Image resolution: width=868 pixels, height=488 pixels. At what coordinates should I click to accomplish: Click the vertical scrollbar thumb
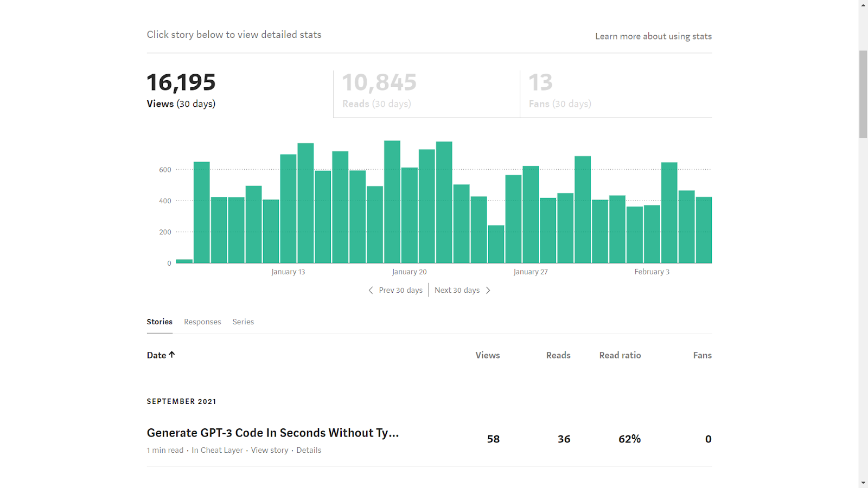(863, 94)
